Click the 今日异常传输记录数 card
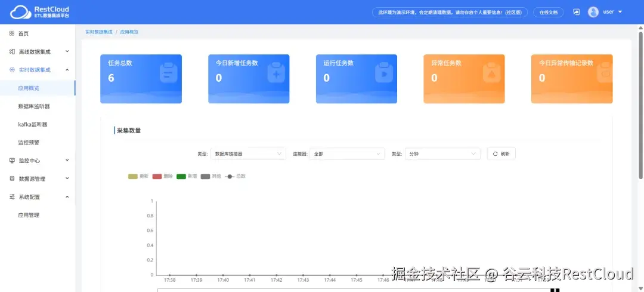644x292 pixels. click(x=572, y=79)
